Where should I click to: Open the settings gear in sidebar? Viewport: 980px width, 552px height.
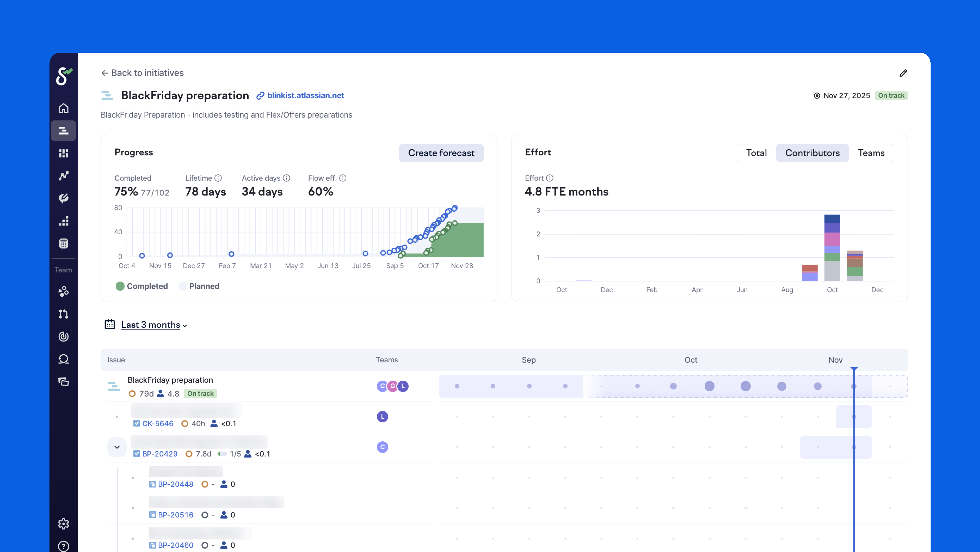[x=63, y=524]
